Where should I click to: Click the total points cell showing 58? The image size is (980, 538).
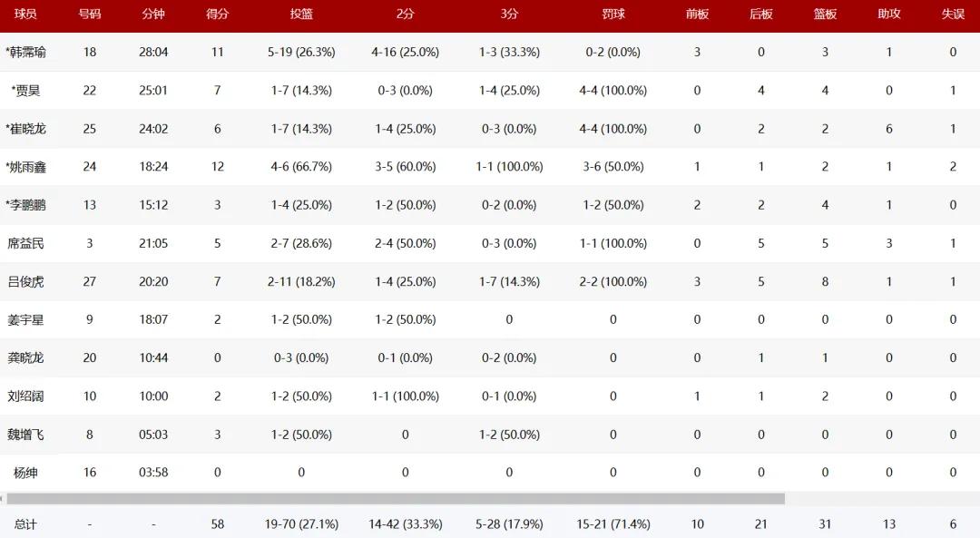[x=217, y=524]
